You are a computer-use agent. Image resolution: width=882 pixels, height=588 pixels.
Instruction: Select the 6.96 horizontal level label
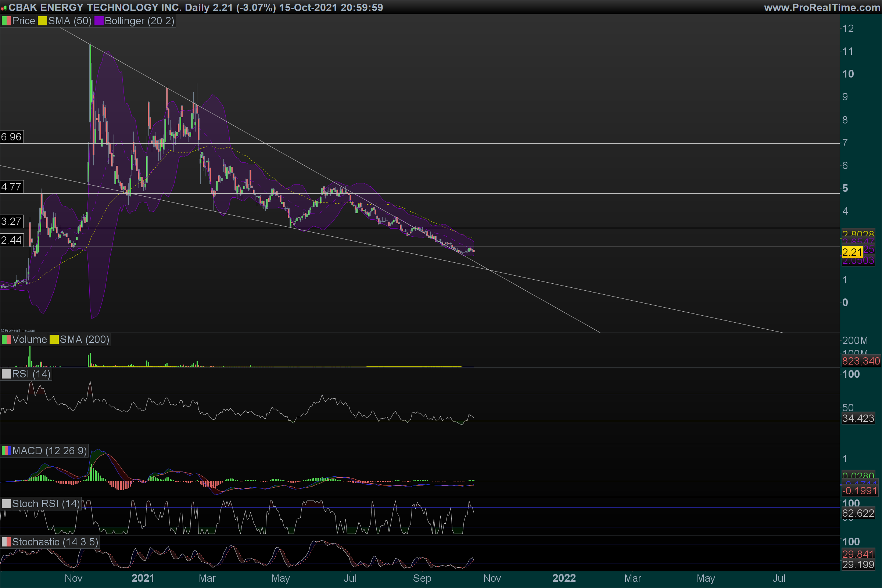click(12, 137)
